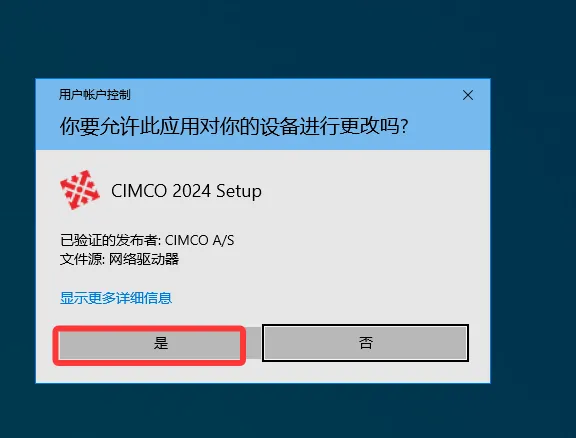Click the light blue header band
The image size is (576, 438).
click(263, 114)
